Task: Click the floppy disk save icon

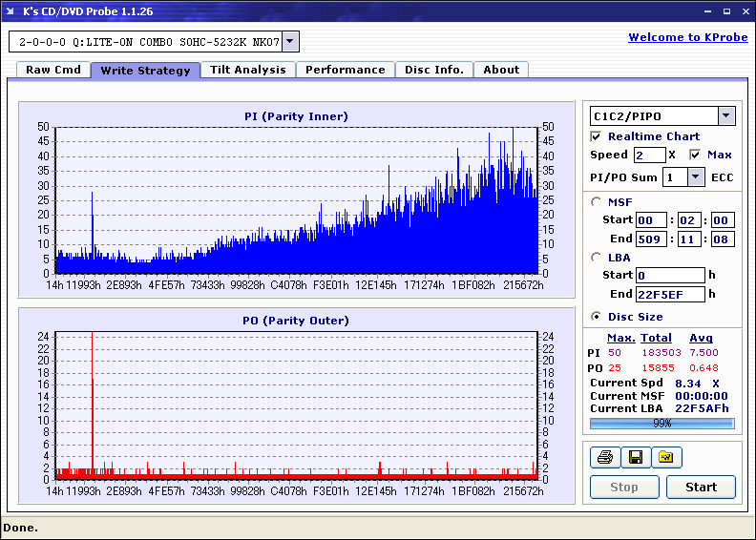Action: (635, 458)
